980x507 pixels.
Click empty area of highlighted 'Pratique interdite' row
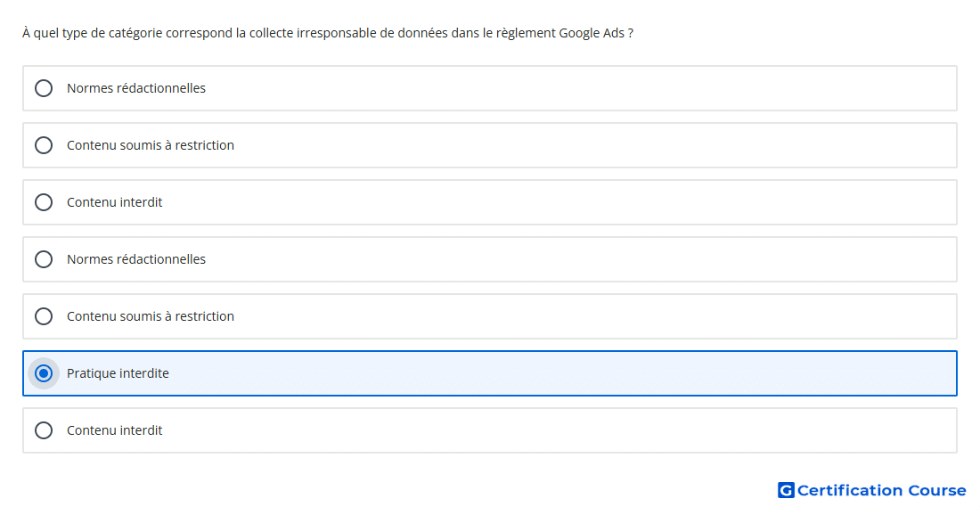[562, 373]
